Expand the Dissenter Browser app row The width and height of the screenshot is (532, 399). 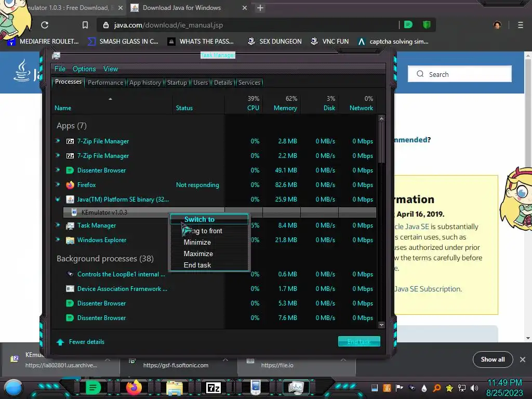click(58, 170)
